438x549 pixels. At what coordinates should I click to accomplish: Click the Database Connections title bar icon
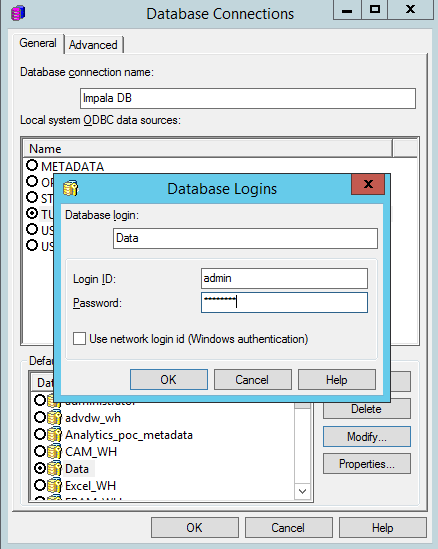(x=18, y=13)
